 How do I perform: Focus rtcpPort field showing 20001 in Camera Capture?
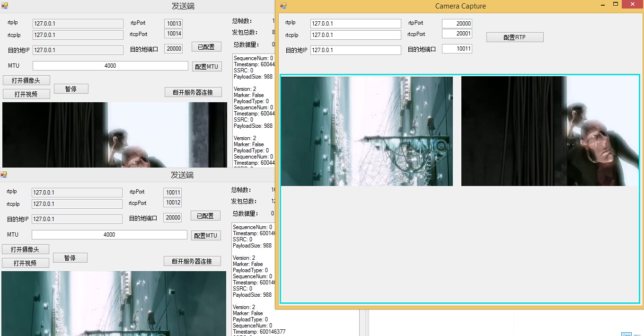(x=457, y=34)
